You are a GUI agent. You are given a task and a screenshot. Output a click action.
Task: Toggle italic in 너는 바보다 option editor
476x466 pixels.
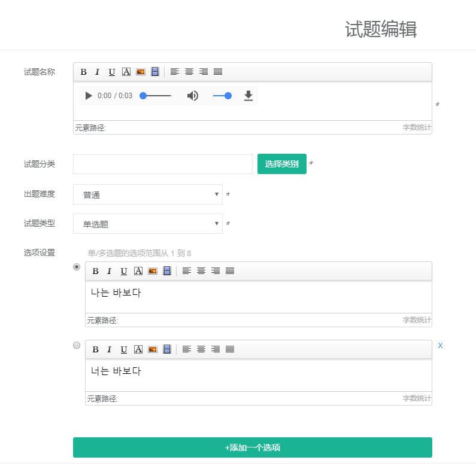[110, 349]
